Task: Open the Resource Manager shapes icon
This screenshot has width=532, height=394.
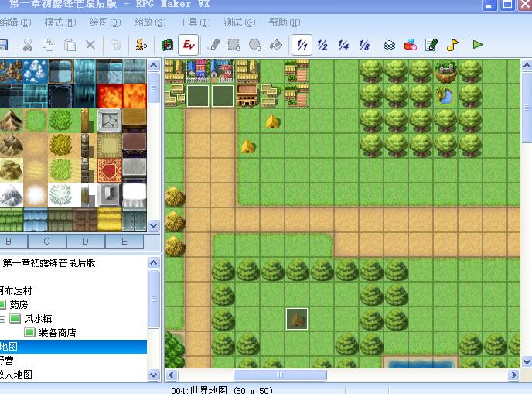Action: pos(410,45)
